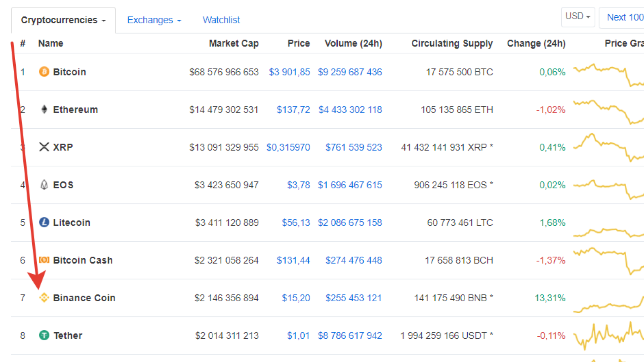Click Ethereum price $137,72

pyautogui.click(x=293, y=110)
